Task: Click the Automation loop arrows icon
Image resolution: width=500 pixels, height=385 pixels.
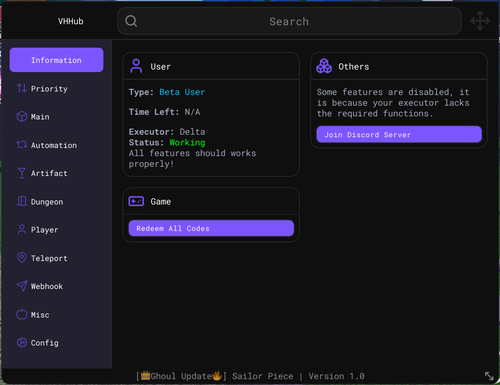Action: point(22,145)
